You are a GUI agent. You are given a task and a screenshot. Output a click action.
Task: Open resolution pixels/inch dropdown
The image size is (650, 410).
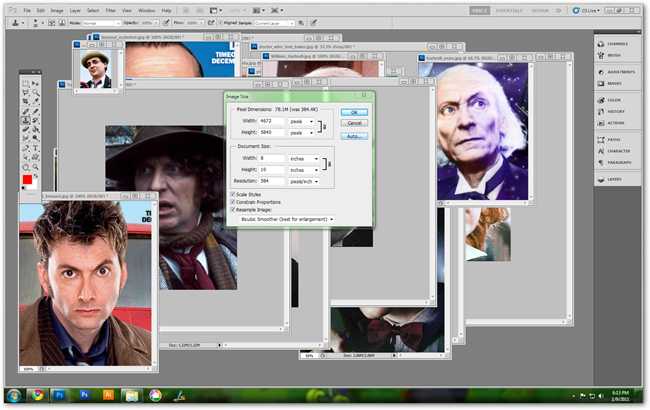click(304, 181)
